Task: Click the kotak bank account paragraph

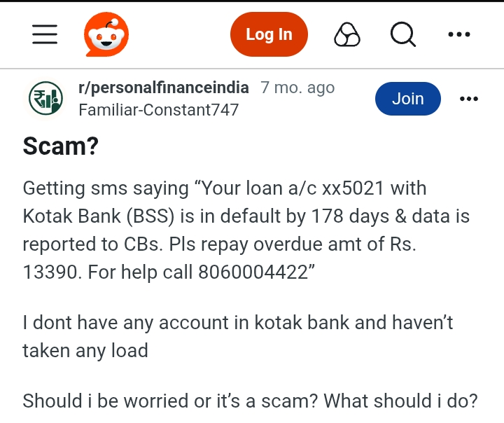Action: coord(238,336)
